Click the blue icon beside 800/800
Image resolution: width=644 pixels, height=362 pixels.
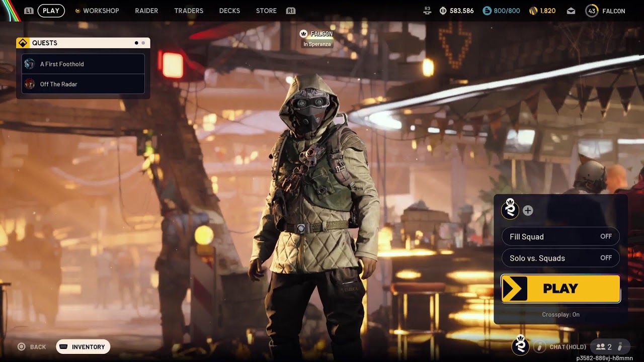click(x=487, y=11)
